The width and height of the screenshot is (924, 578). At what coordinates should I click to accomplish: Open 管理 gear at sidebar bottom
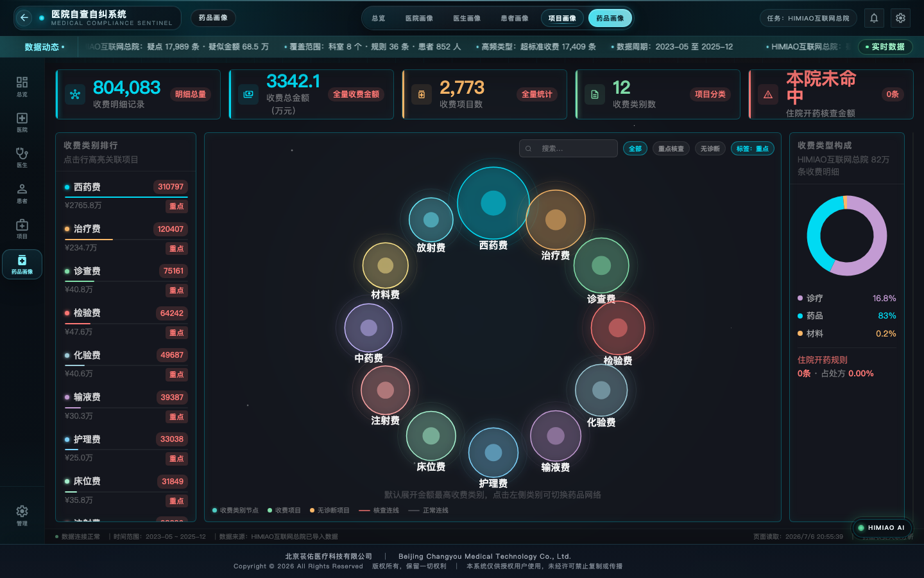point(22,515)
